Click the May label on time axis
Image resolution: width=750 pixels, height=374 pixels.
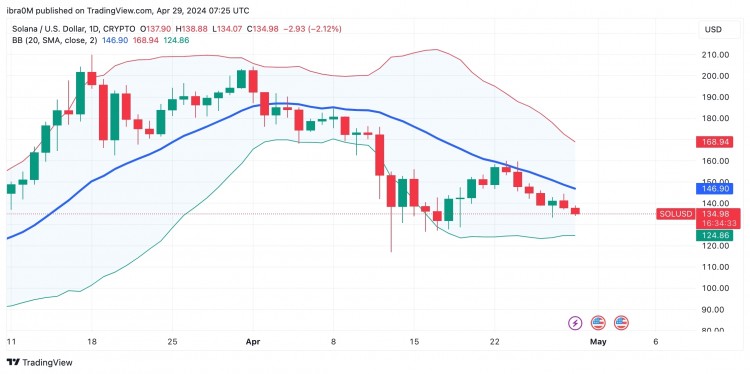pos(598,342)
